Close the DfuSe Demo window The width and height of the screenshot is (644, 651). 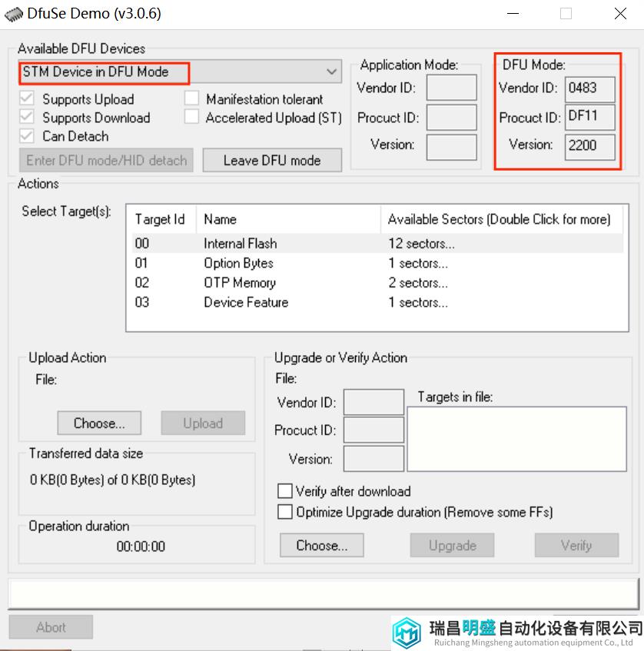[620, 13]
